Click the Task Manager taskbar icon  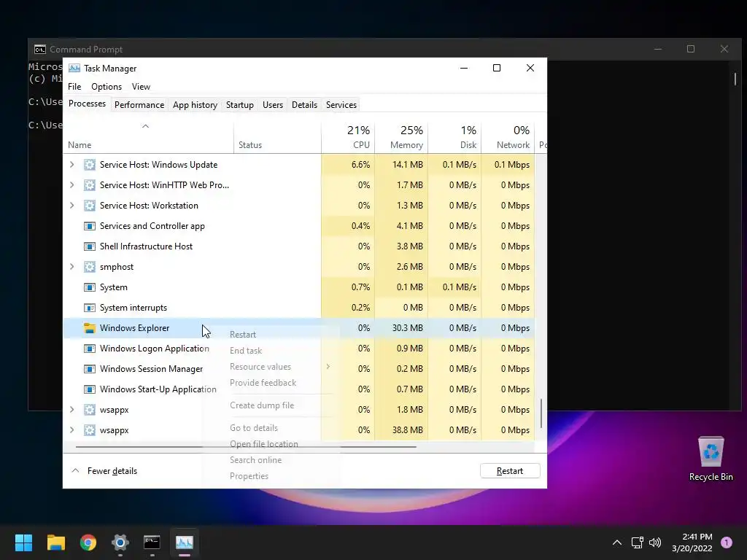pyautogui.click(x=185, y=542)
